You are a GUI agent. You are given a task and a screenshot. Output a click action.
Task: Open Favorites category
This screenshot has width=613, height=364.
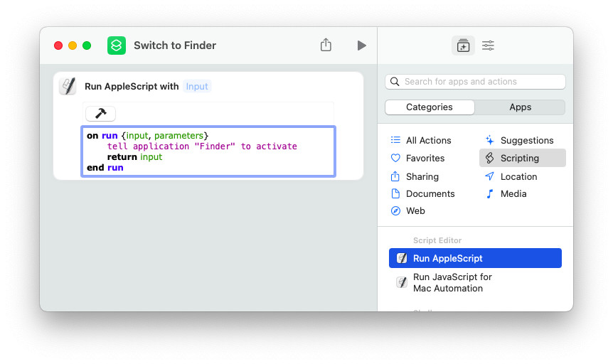click(x=425, y=159)
